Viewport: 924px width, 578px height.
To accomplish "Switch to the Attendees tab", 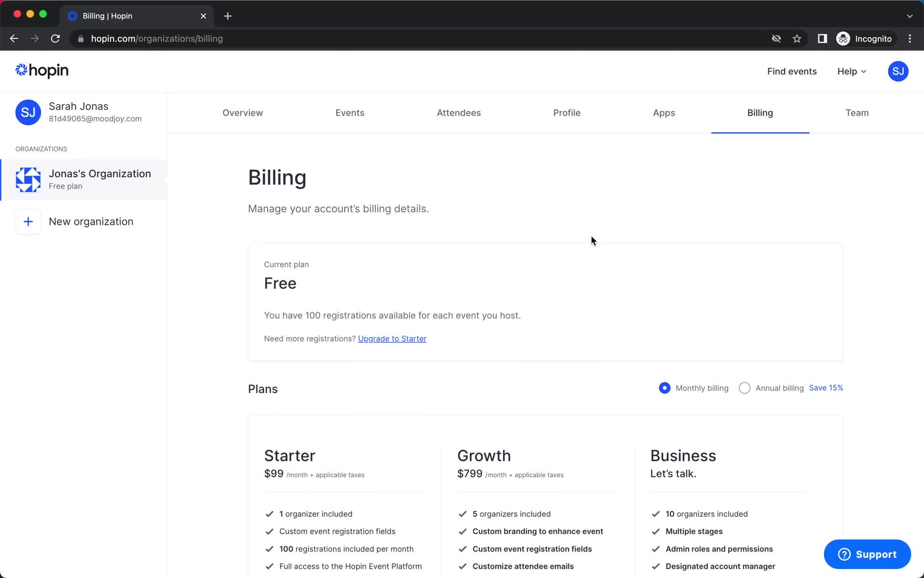I will (459, 113).
